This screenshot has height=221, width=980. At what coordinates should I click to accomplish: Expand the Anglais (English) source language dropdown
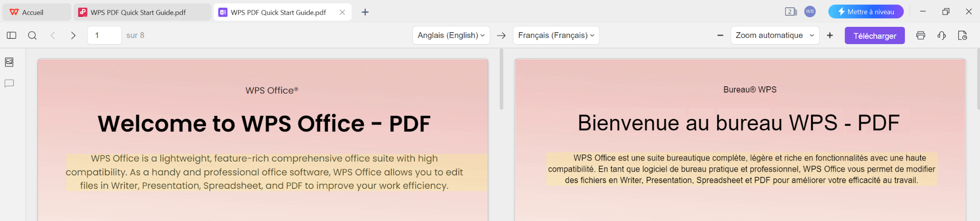[451, 35]
